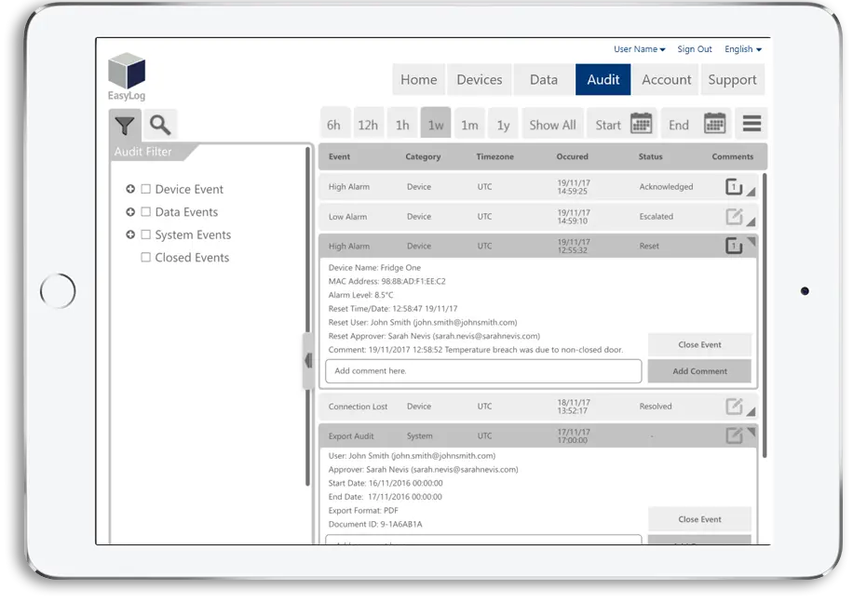867x616 pixels.
Task: Open the Support section
Action: pyautogui.click(x=732, y=79)
